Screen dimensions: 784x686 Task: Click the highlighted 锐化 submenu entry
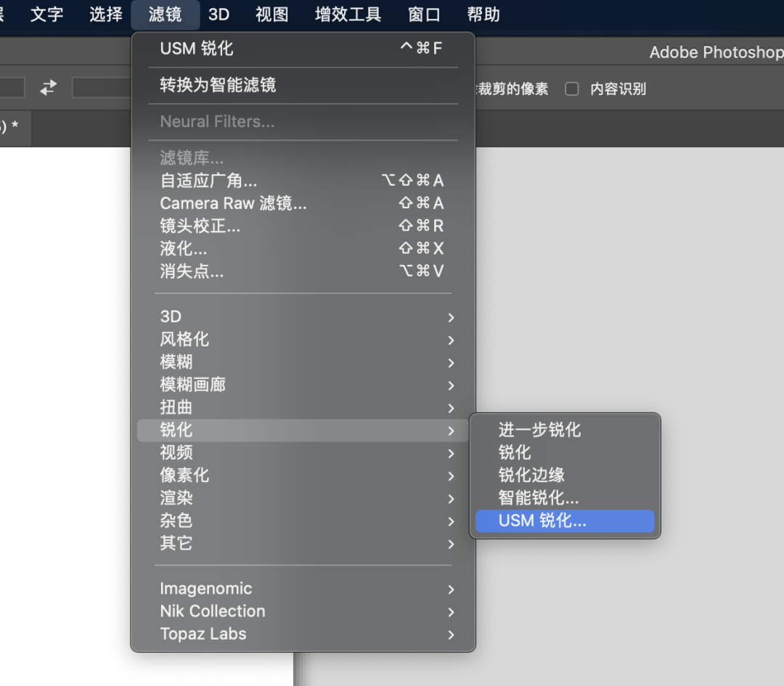pos(303,430)
